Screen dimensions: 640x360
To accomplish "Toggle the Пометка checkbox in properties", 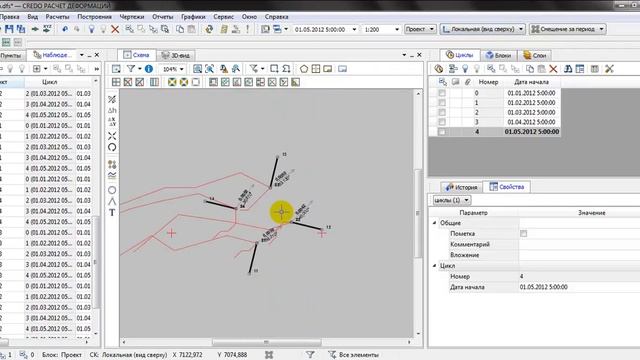I will (x=523, y=233).
